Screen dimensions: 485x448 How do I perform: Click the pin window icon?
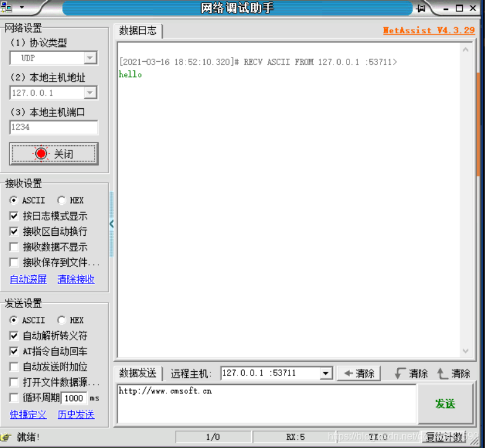421,9
